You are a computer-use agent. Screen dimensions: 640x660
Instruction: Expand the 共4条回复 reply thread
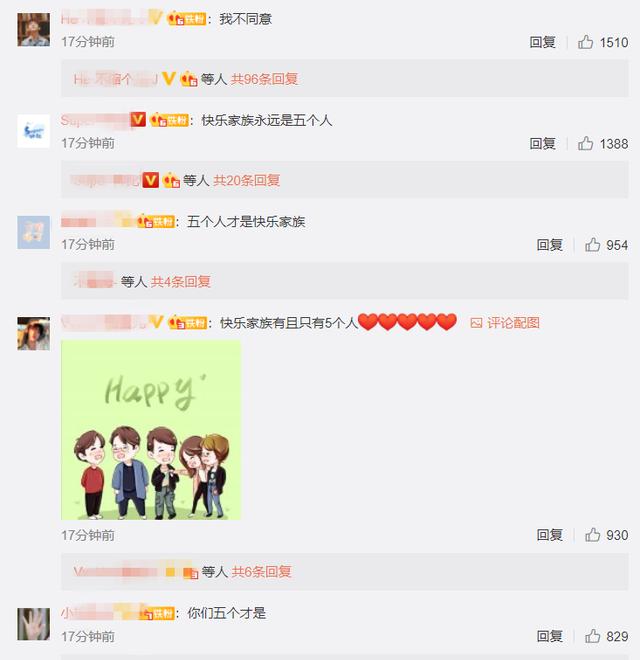(181, 282)
